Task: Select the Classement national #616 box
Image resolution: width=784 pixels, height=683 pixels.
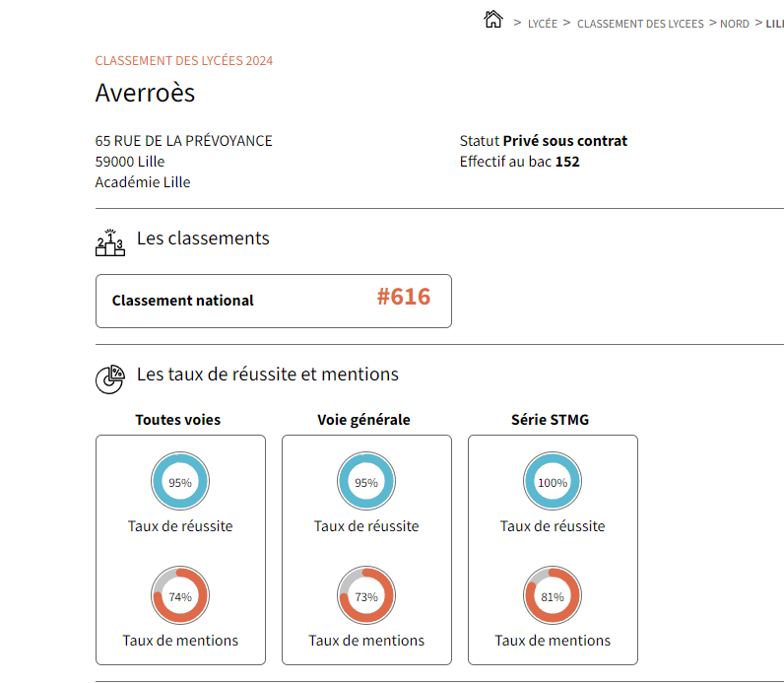Action: [274, 301]
